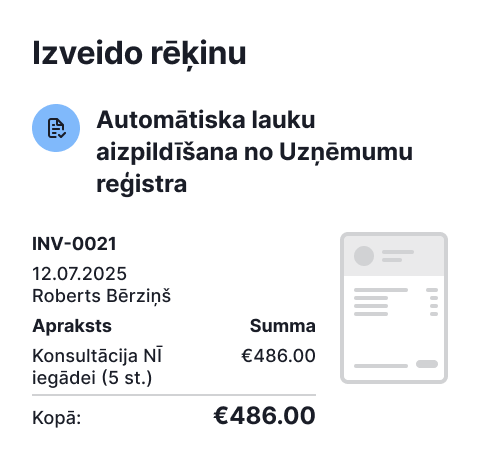Click the pill-shaped total in invoice thumbnail
Screen dimensions: 480x464
427,364
